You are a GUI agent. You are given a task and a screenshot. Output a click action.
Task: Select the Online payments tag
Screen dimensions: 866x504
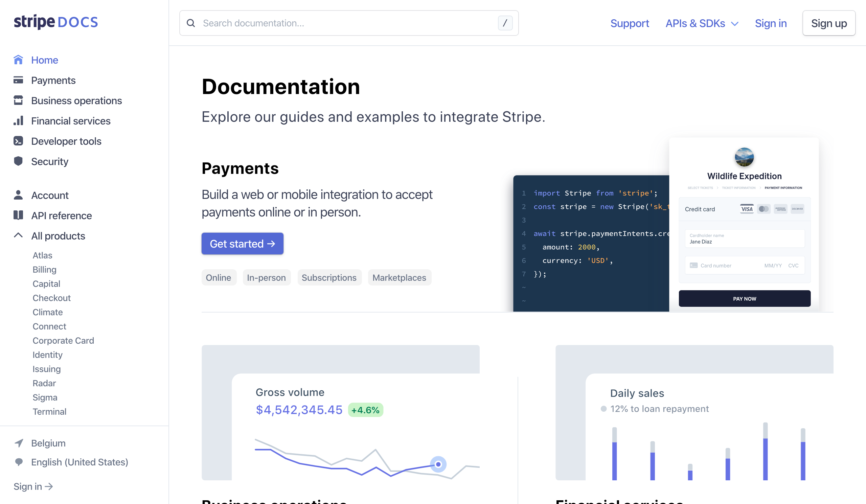point(219,278)
